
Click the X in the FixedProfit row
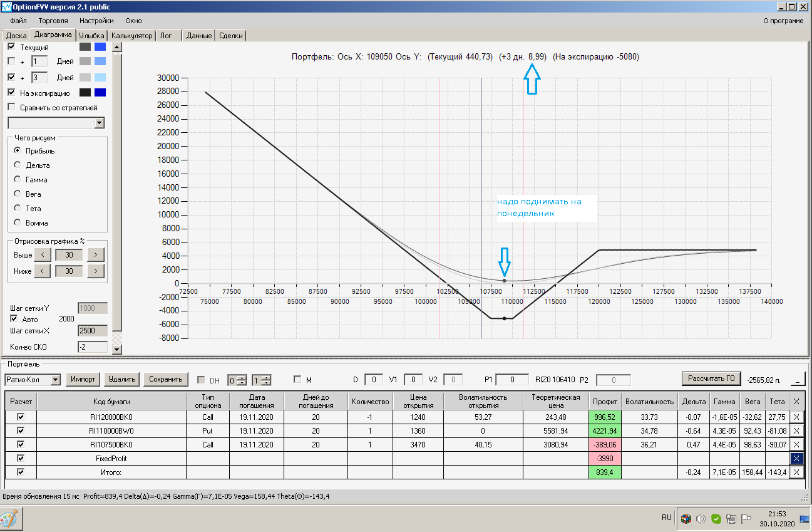click(x=796, y=458)
